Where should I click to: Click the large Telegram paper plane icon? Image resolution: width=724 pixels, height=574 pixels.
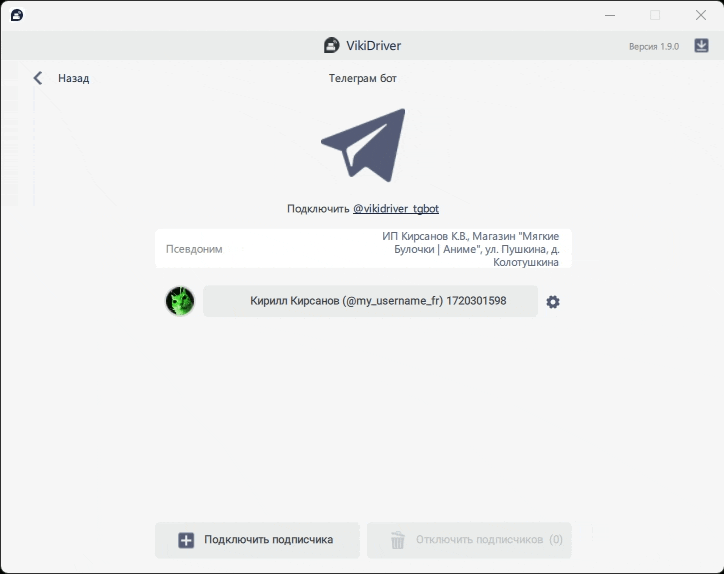364,145
